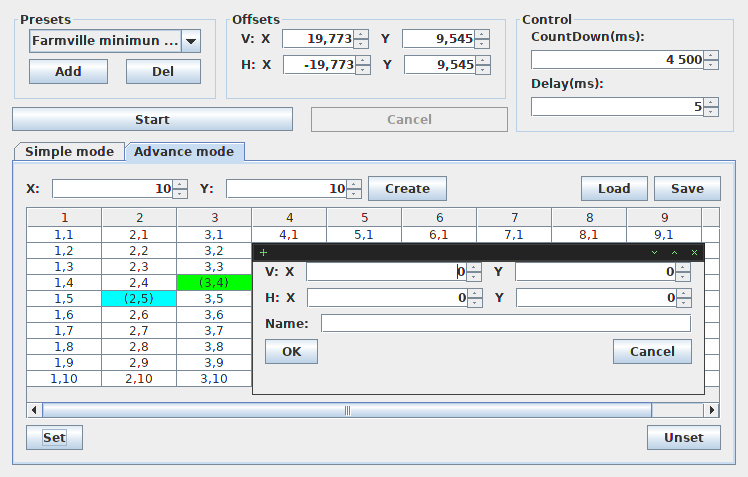Image resolution: width=748 pixels, height=477 pixels.
Task: Maximize the dialog with the up chevron
Action: [675, 252]
